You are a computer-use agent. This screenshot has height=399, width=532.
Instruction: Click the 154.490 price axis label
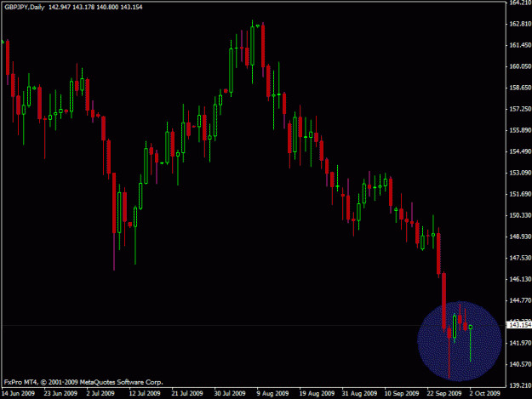point(520,151)
